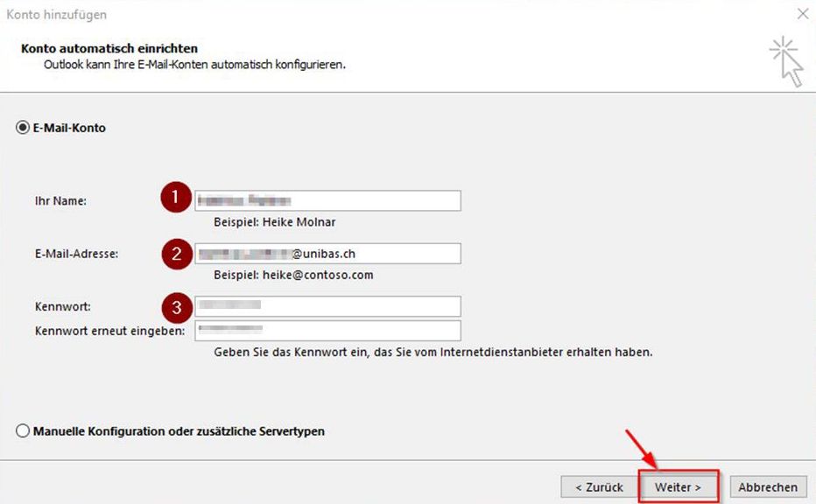The width and height of the screenshot is (816, 504).
Task: Click the 'E-Mail-Adresse:' label
Action: 76,254
